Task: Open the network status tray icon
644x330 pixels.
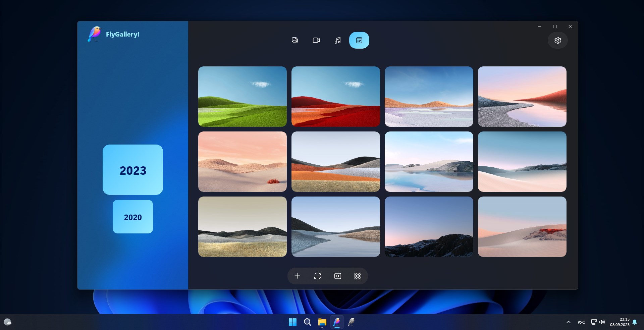Action: point(594,322)
